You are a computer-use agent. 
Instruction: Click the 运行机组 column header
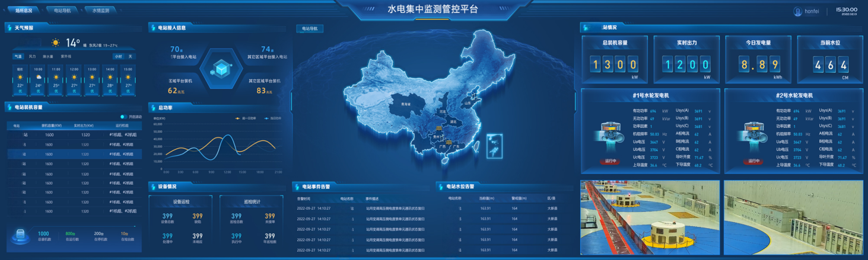pyautogui.click(x=121, y=126)
